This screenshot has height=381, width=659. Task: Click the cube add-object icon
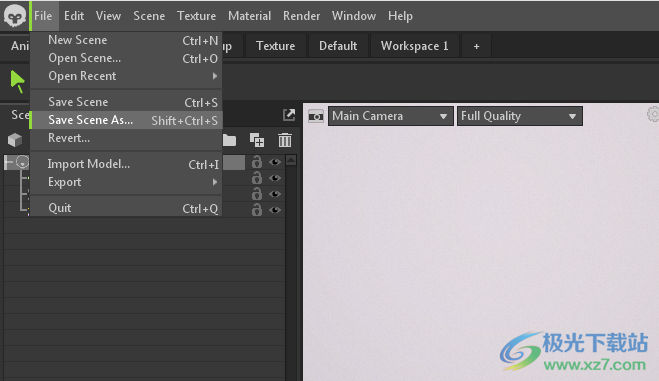[15, 140]
